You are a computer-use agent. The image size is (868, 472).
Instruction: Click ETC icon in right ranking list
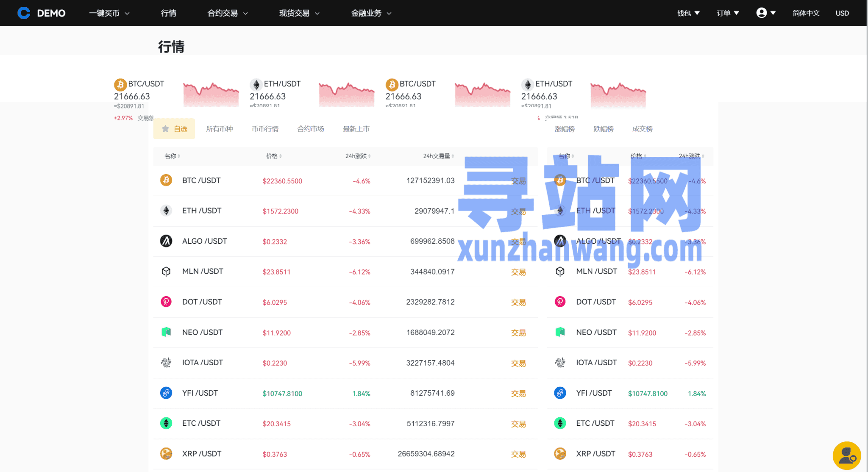[x=560, y=423]
